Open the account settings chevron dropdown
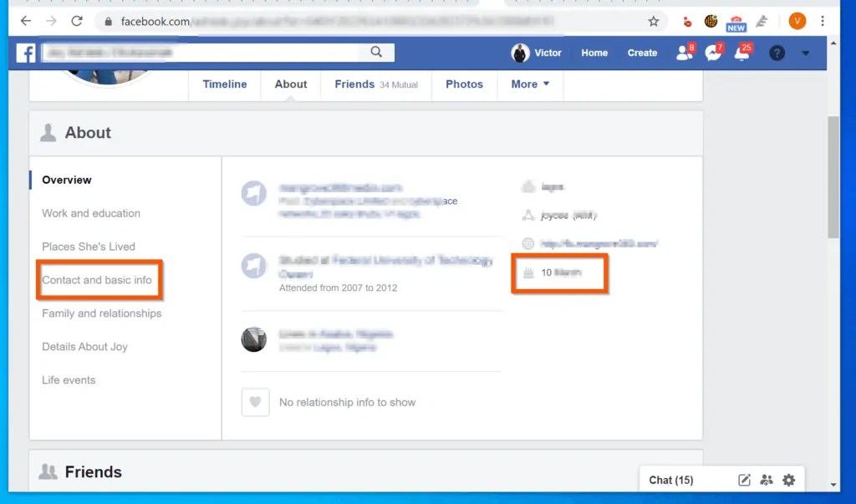The height and width of the screenshot is (504, 856). (805, 53)
